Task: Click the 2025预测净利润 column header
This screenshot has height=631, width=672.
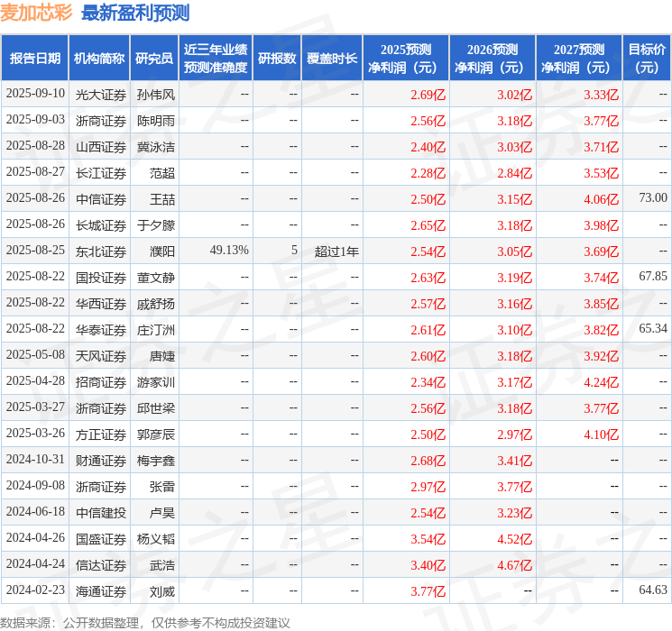Action: tap(406, 59)
